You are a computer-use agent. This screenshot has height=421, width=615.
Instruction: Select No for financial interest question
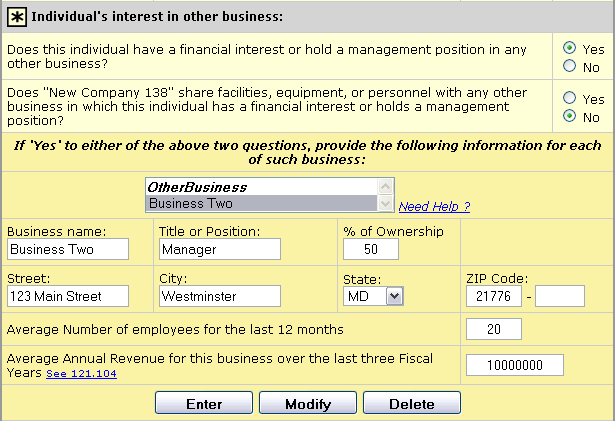[x=569, y=66]
